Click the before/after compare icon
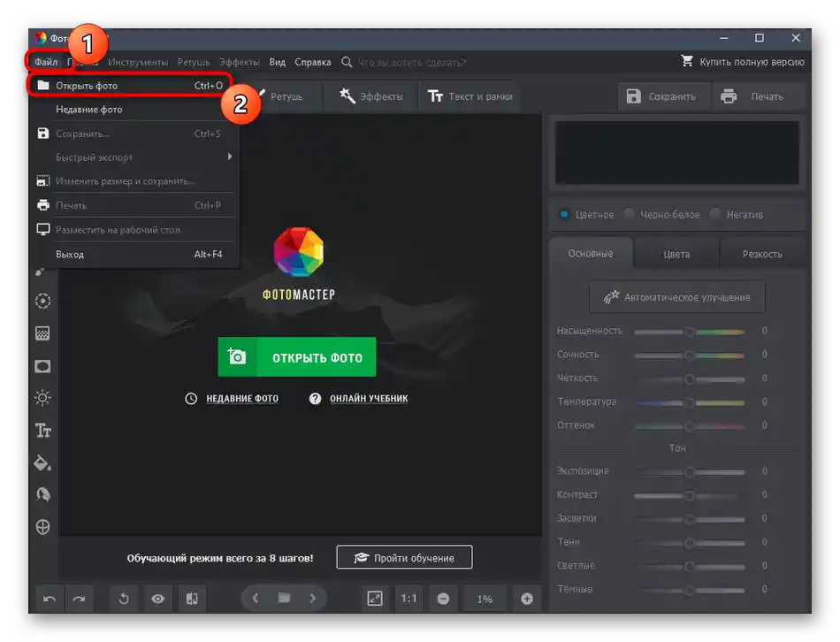 point(192,599)
